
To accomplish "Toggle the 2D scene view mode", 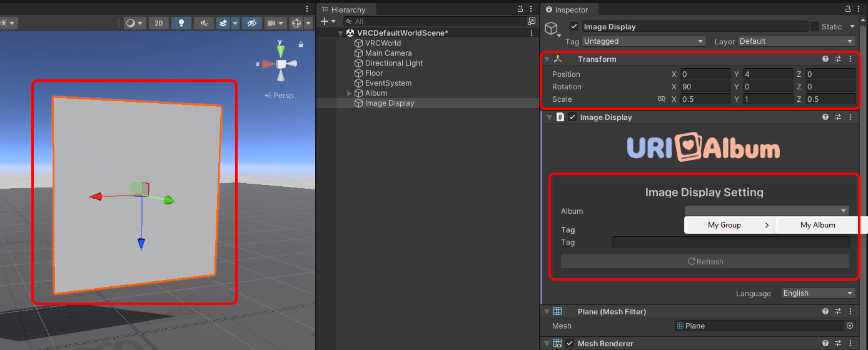I will tap(159, 23).
